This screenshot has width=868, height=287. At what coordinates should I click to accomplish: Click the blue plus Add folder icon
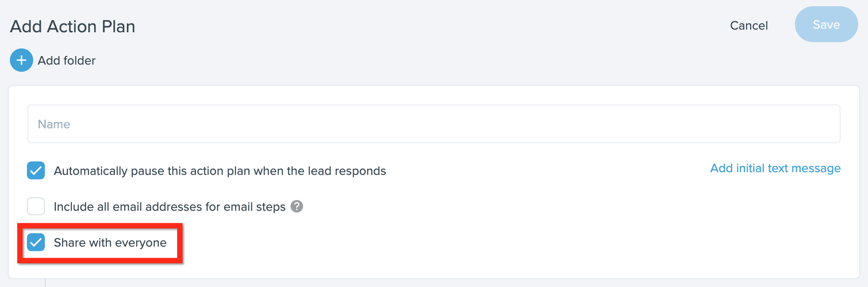tap(22, 60)
